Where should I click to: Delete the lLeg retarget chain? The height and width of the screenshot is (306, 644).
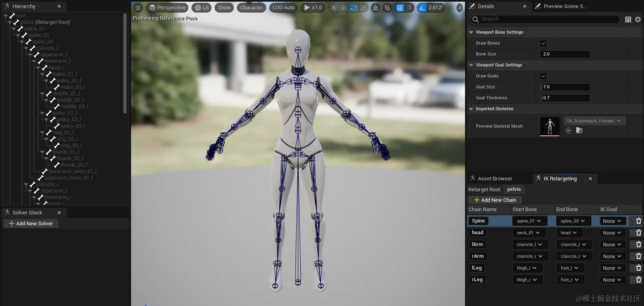click(x=638, y=268)
